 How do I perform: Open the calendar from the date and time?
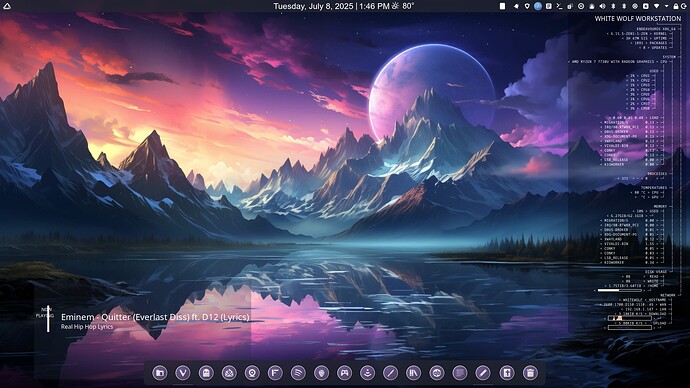tap(331, 6)
